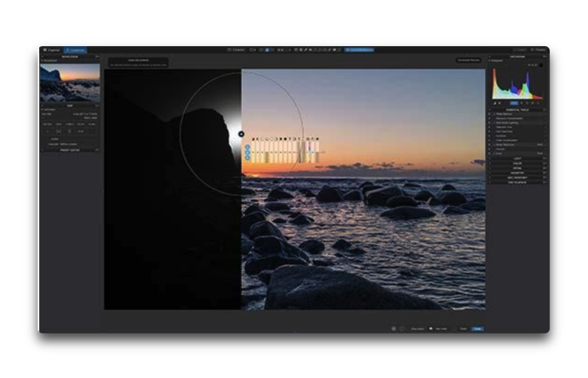Expand the Contrast row

[x=517, y=136]
